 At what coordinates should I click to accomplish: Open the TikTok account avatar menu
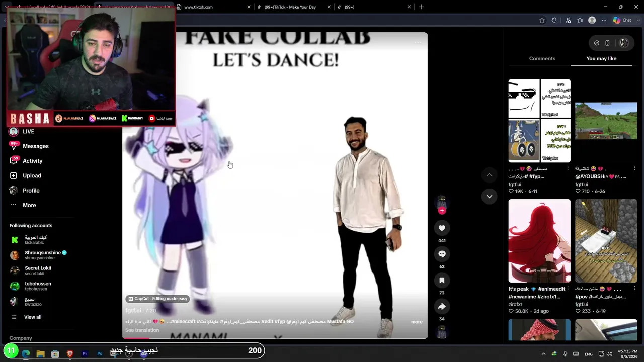pyautogui.click(x=623, y=43)
